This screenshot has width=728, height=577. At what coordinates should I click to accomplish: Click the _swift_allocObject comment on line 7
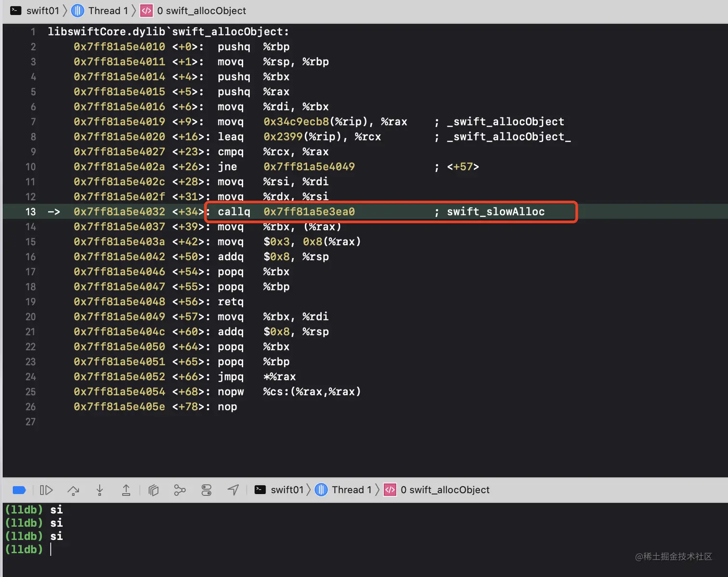[x=505, y=122]
